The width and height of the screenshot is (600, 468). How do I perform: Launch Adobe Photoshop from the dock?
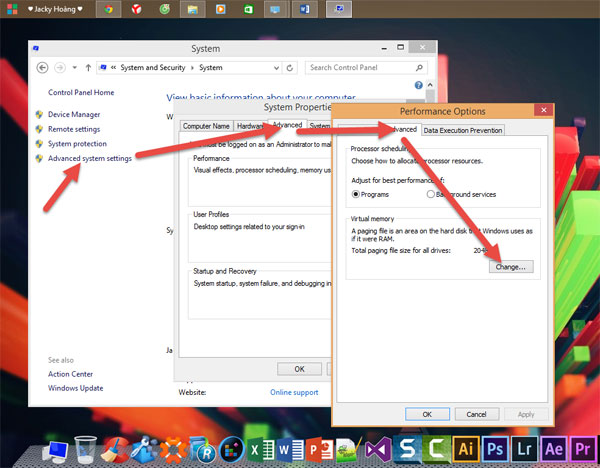(x=496, y=450)
